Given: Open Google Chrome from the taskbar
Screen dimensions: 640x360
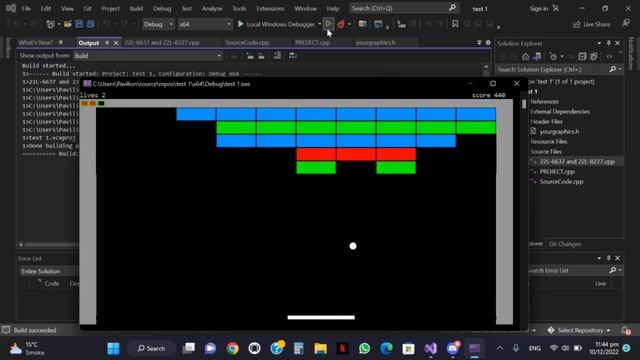Looking at the screenshot, I should point(233,348).
